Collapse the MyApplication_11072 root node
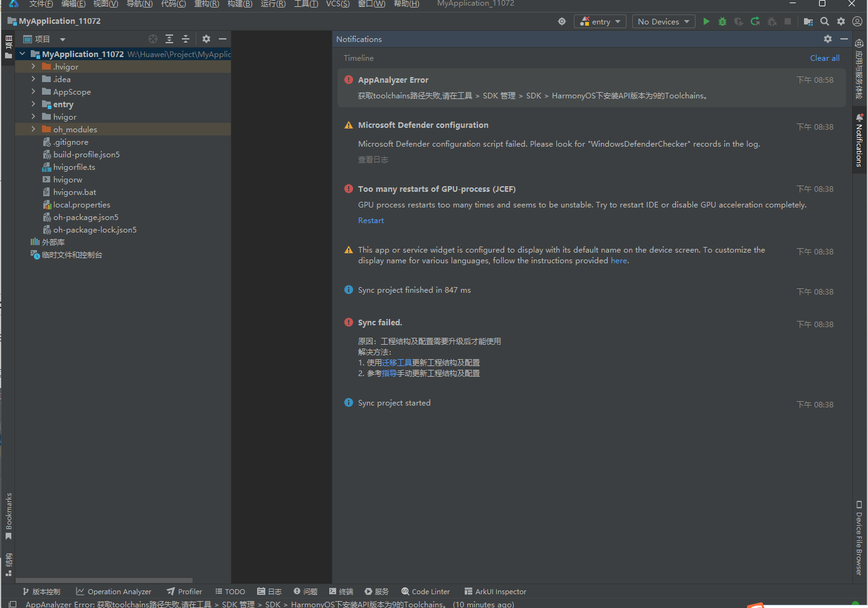The height and width of the screenshot is (608, 868). click(x=23, y=54)
